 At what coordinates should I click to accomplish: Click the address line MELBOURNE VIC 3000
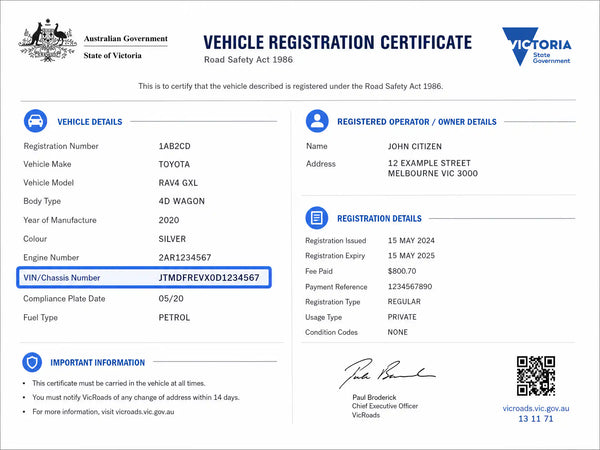[433, 173]
